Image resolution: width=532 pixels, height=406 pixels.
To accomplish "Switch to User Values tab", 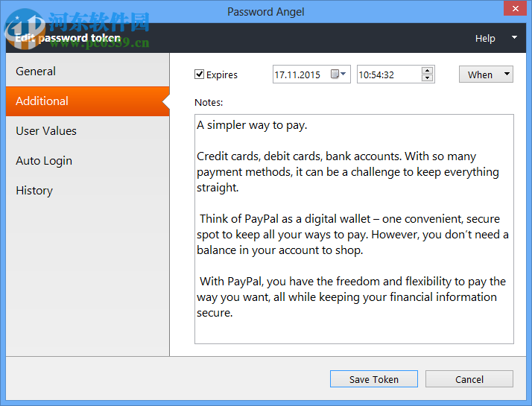I will [87, 131].
